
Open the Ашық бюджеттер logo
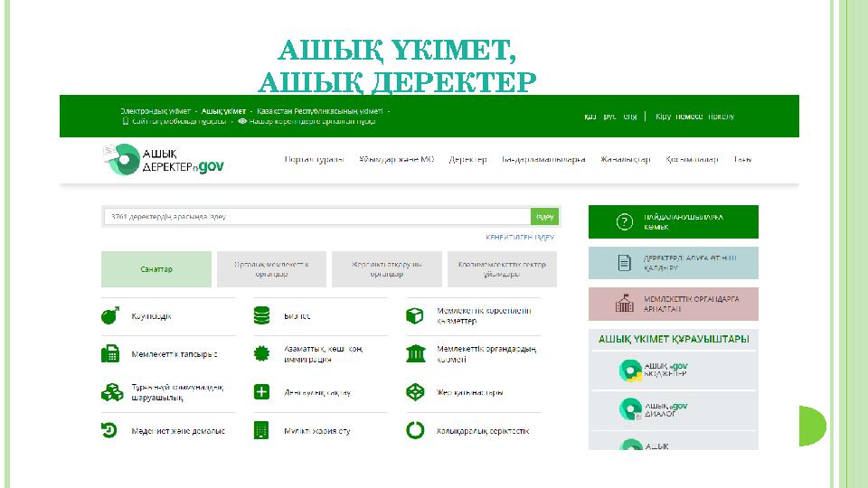point(653,371)
